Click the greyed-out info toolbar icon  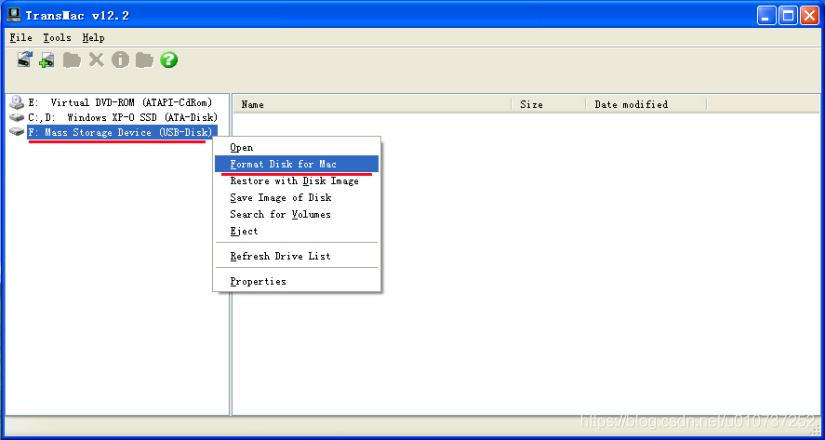[x=120, y=59]
